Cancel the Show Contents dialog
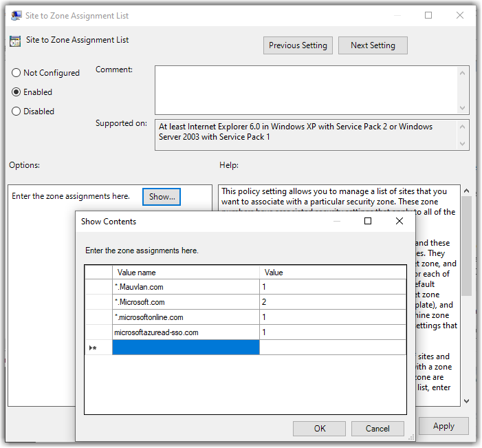Image resolution: width=482 pixels, height=448 pixels. 377,429
